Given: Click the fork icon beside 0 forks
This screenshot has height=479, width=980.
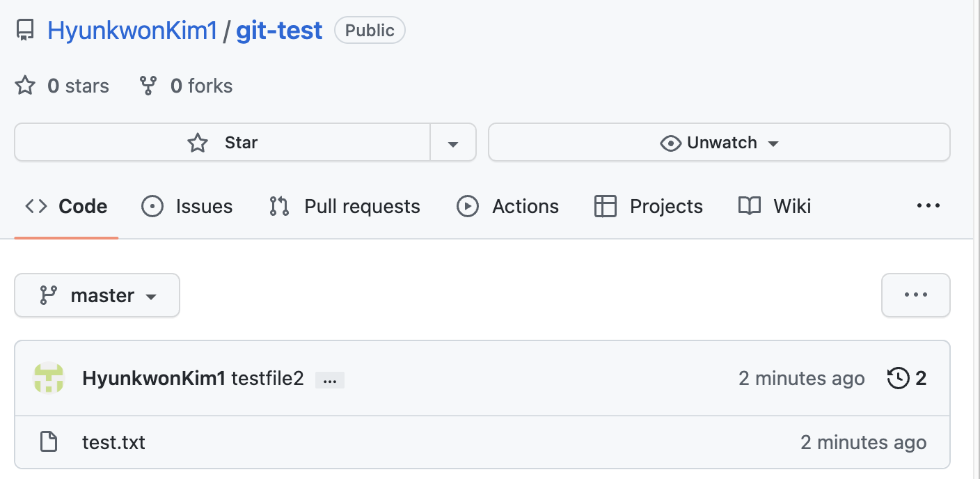Looking at the screenshot, I should click(x=148, y=86).
